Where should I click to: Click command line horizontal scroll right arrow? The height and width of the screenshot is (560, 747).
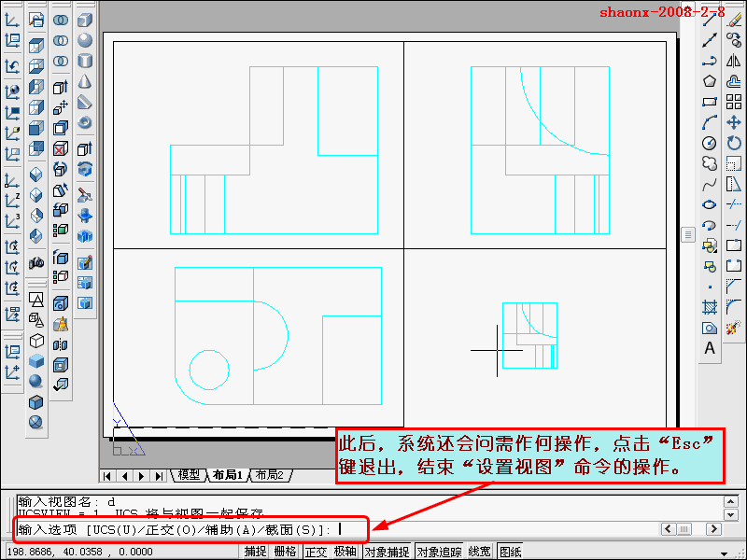713,529
